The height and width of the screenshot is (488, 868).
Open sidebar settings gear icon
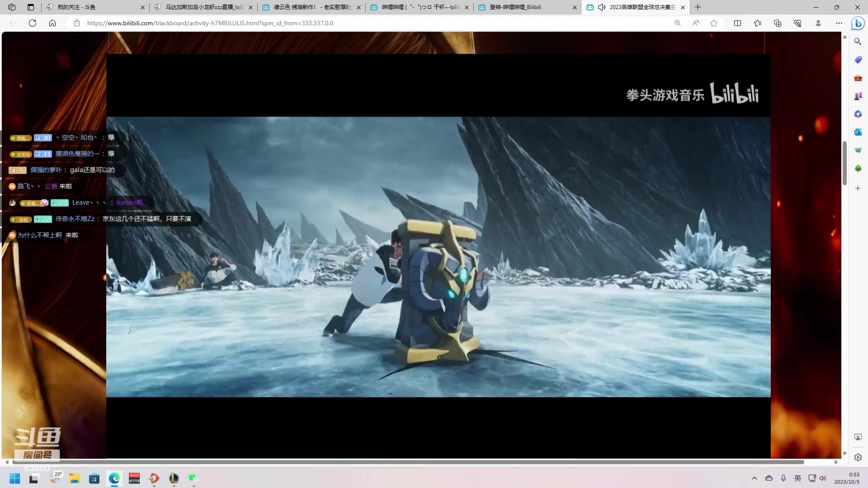coord(858,457)
